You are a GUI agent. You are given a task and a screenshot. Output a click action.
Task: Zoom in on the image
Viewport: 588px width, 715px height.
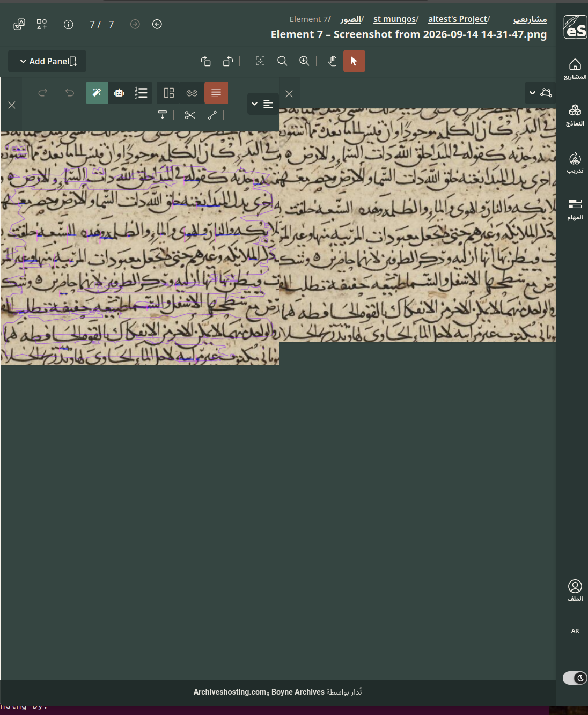pyautogui.click(x=304, y=61)
